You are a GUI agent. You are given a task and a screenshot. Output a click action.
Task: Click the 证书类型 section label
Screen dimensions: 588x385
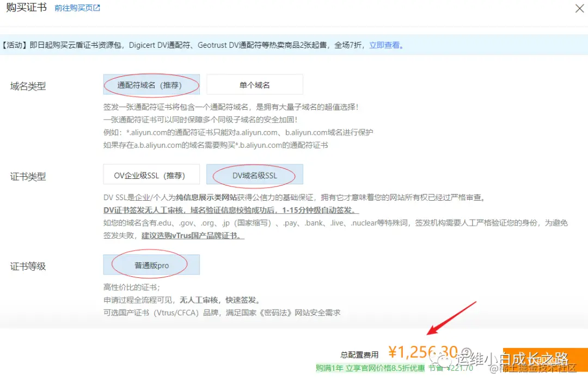[28, 176]
